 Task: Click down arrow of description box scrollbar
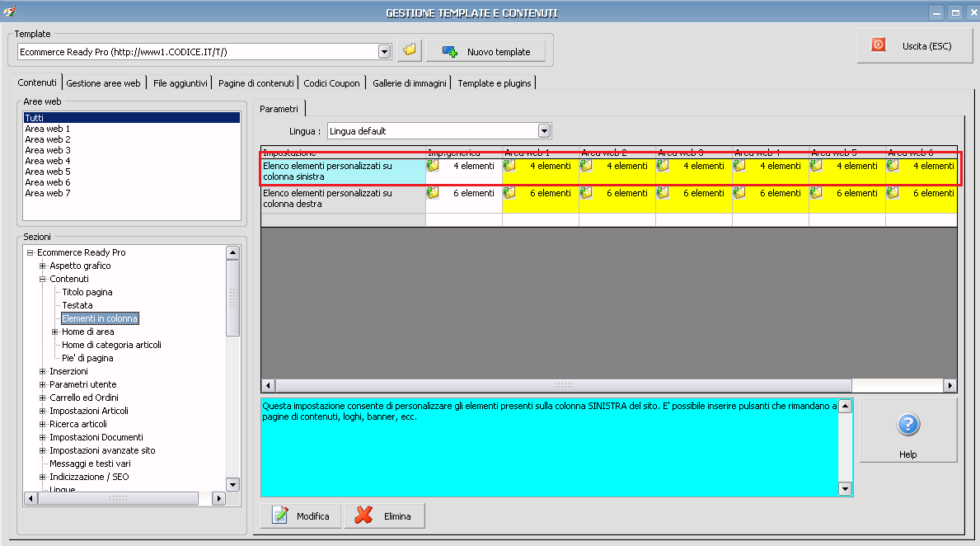point(845,489)
